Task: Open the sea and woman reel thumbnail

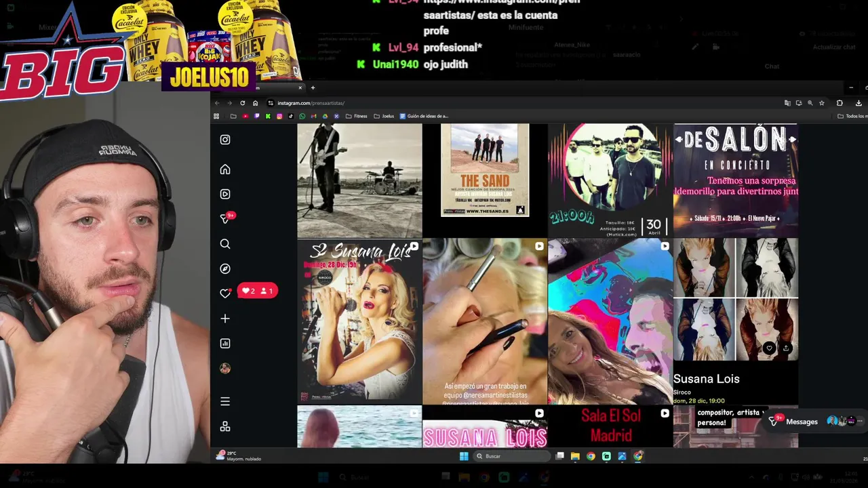Action: 359,427
